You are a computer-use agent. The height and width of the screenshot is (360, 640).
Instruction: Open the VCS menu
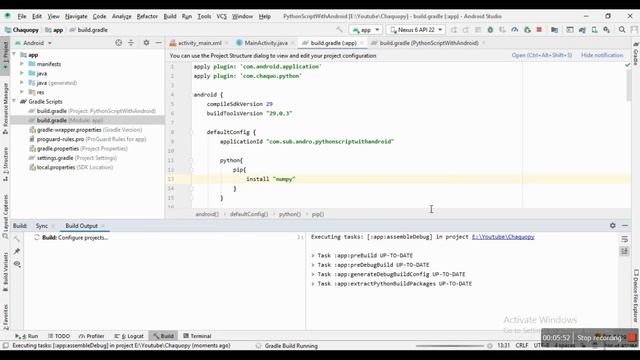pos(221,16)
